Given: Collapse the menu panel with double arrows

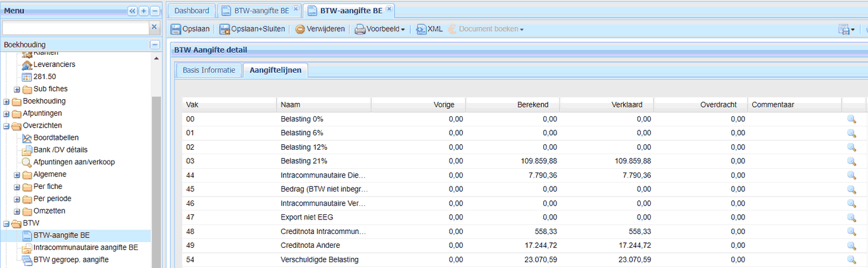Looking at the screenshot, I should point(132,11).
